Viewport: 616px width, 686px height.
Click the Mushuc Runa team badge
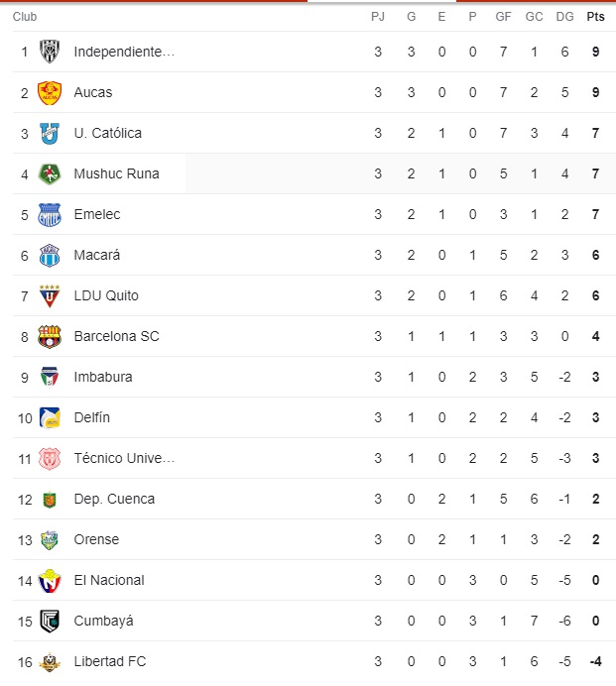50,173
